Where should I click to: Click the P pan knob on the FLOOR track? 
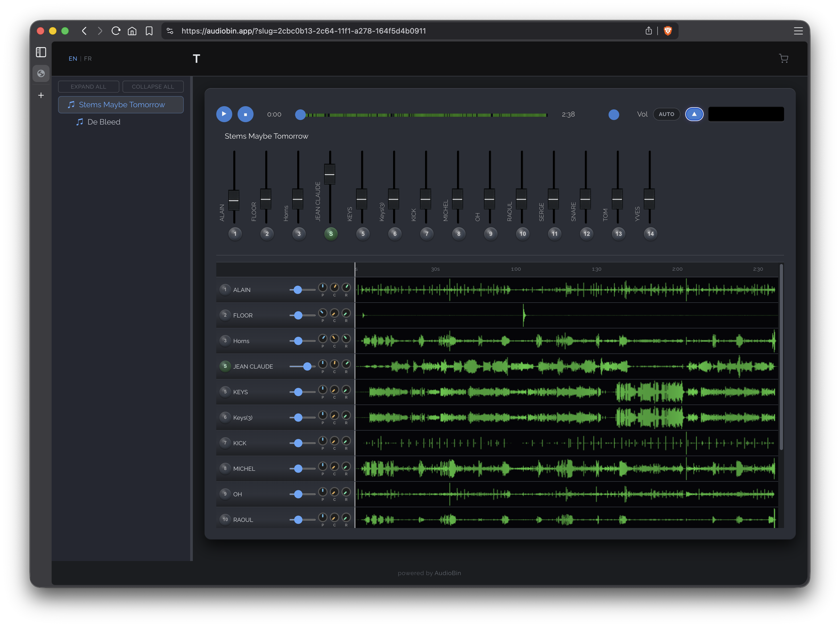point(323,313)
